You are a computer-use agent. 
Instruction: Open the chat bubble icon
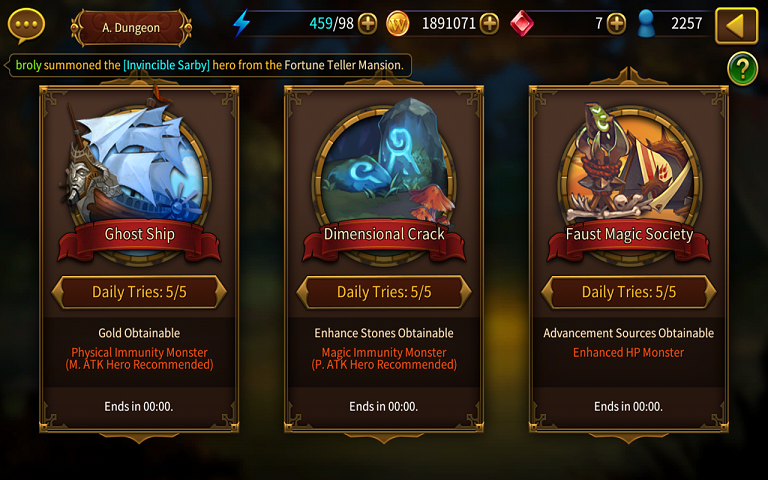tap(26, 25)
